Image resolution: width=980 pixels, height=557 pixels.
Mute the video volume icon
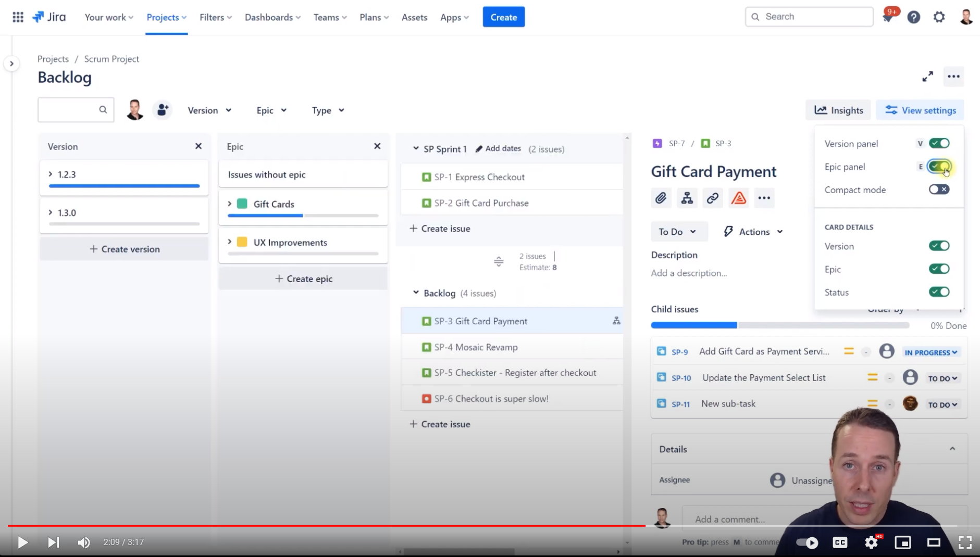coord(83,542)
